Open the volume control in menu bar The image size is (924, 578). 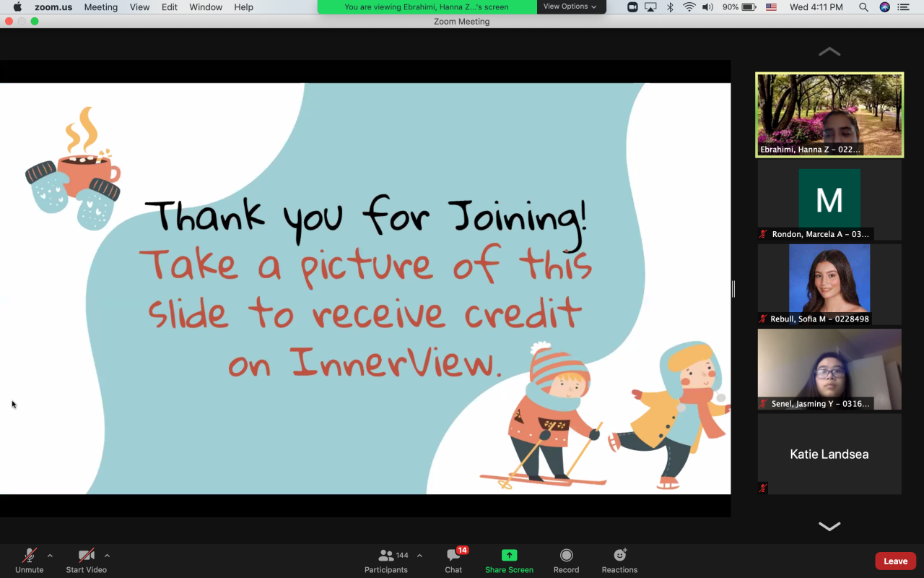pos(708,7)
